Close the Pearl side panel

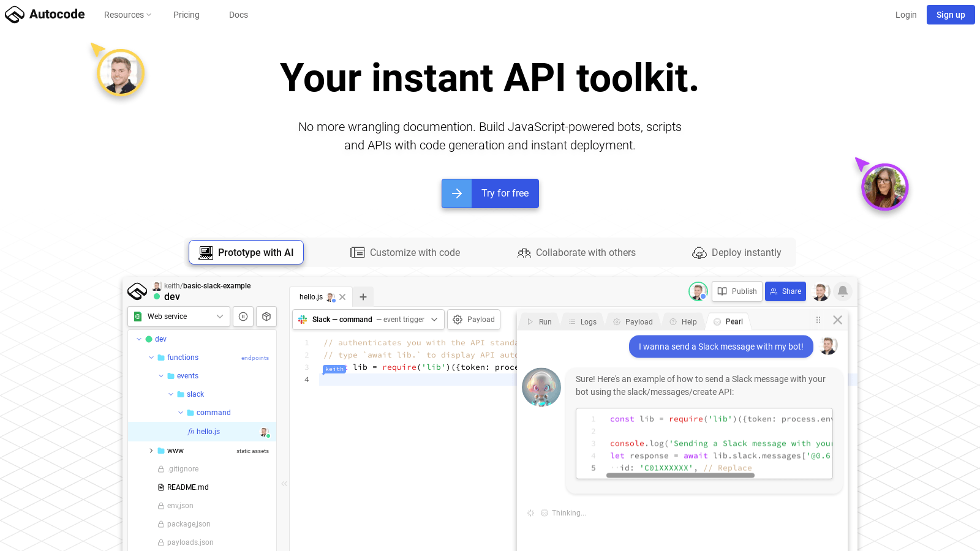(x=838, y=320)
